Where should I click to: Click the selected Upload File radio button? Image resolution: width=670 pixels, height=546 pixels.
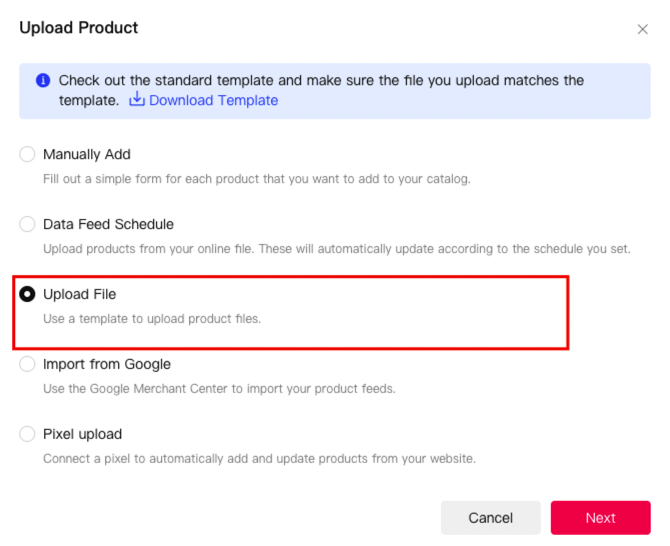click(x=27, y=294)
